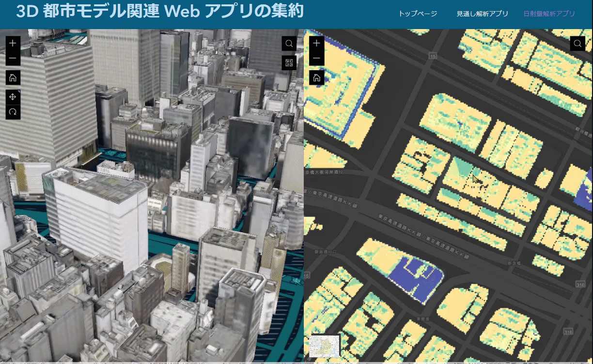The image size is (593, 364).
Task: Open search on the solar radiation map
Action: point(577,43)
